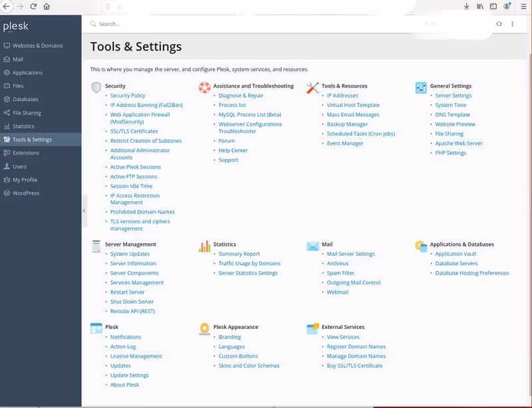Select the Statistics chart sidebar icon
Viewport: 532px width, 408px height.
point(8,126)
